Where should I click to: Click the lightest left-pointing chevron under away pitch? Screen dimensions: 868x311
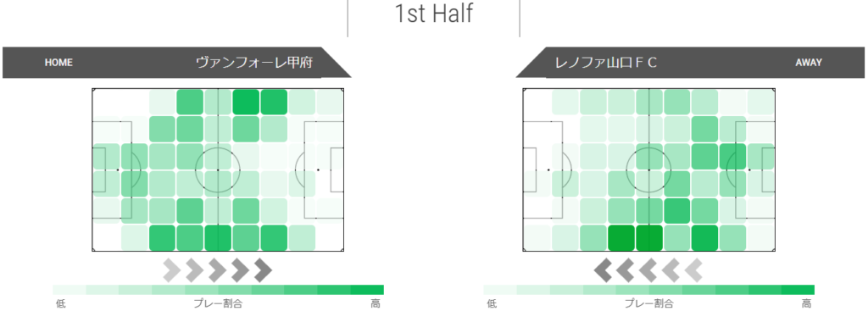coord(693,270)
